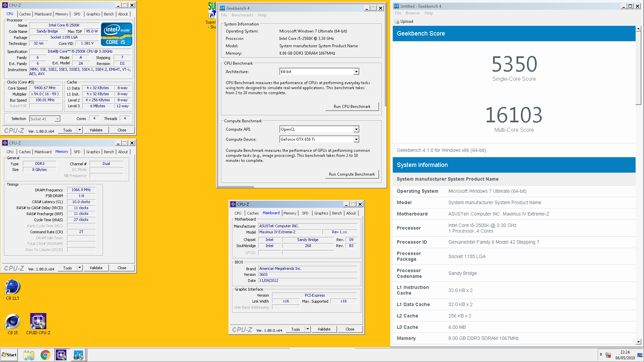Open Compute API OpenCL dropdown
Image resolution: width=644 pixels, height=362 pixels.
[x=356, y=129]
